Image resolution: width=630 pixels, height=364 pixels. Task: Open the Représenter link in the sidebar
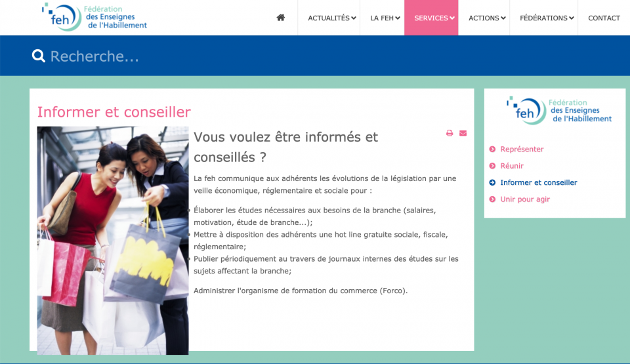pyautogui.click(x=522, y=150)
